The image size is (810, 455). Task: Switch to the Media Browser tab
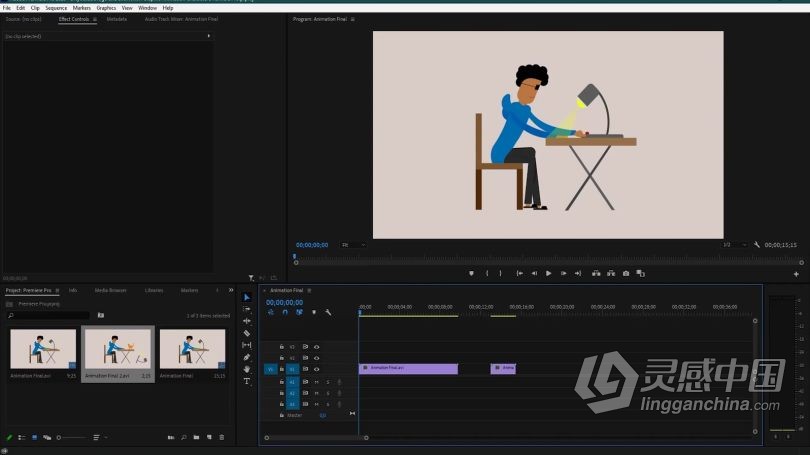pyautogui.click(x=111, y=290)
